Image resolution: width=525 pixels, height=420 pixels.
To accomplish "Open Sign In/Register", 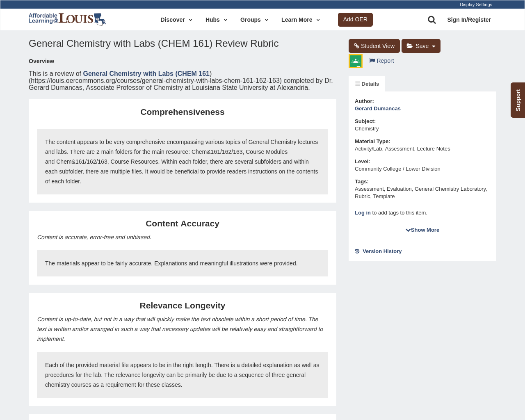I will point(469,19).
